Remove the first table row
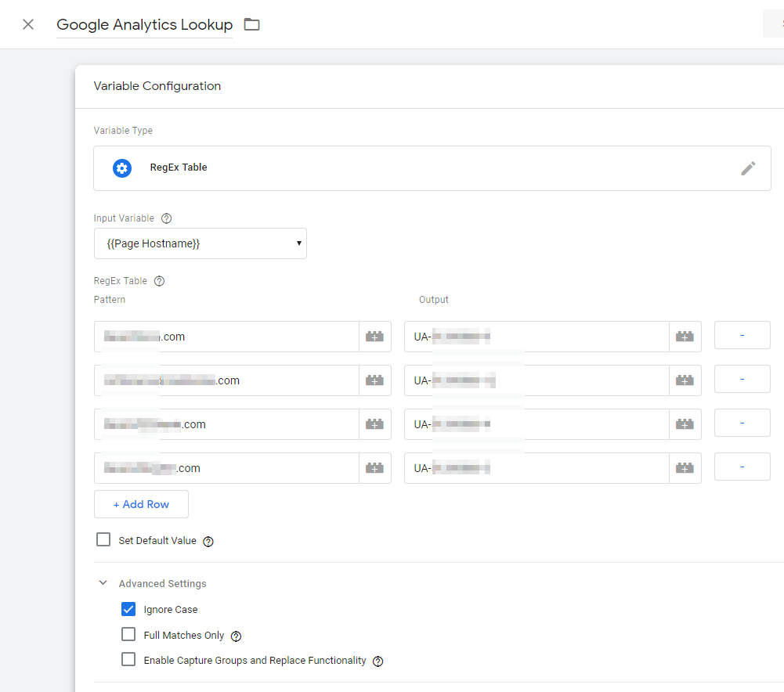784x692 pixels. click(x=742, y=335)
